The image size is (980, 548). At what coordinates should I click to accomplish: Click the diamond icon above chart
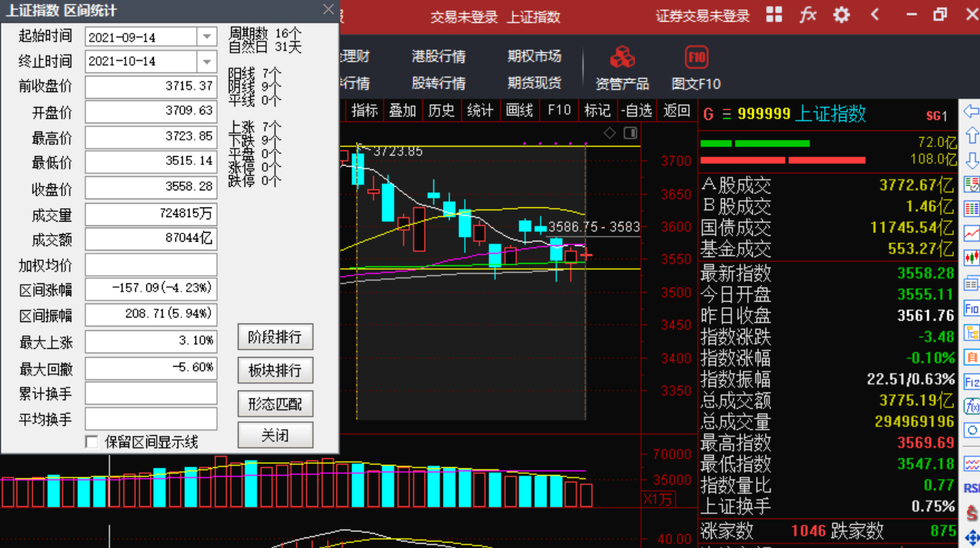pyautogui.click(x=610, y=133)
